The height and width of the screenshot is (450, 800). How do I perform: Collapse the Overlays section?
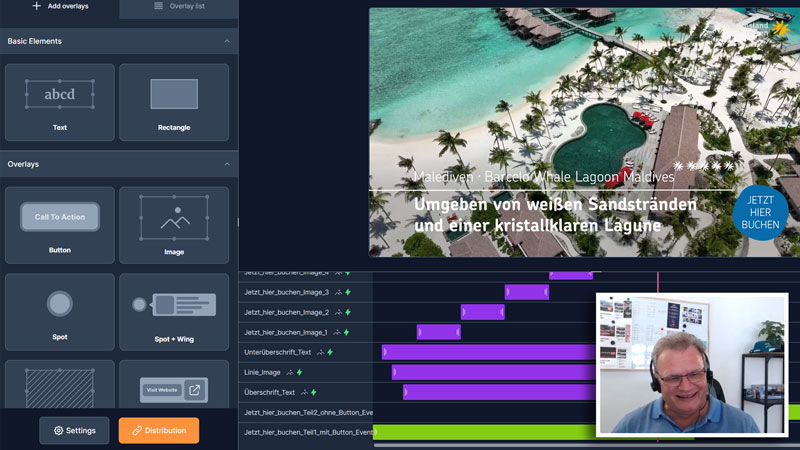(x=227, y=164)
